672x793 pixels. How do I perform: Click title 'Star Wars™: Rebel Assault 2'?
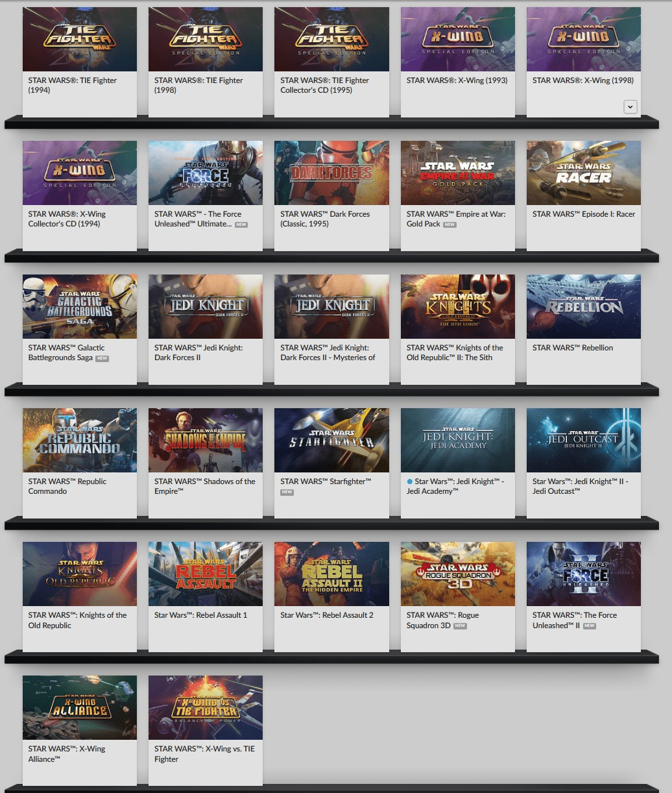click(327, 615)
